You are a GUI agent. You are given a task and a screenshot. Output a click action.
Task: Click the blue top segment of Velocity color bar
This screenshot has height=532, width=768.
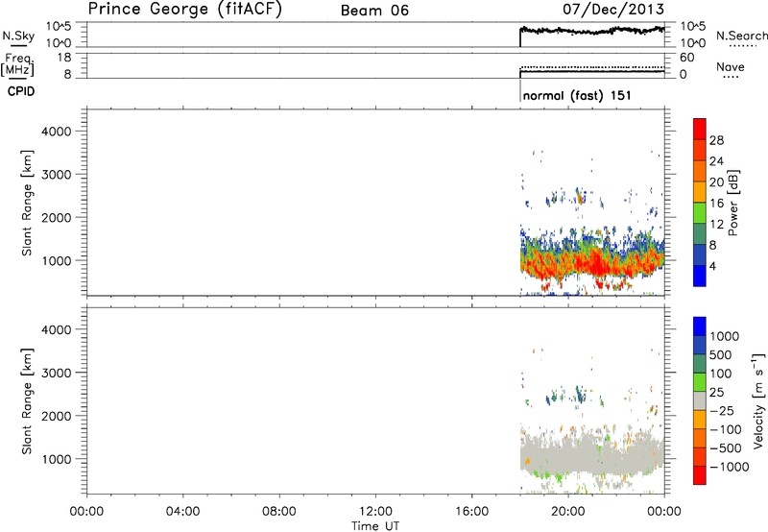700,326
